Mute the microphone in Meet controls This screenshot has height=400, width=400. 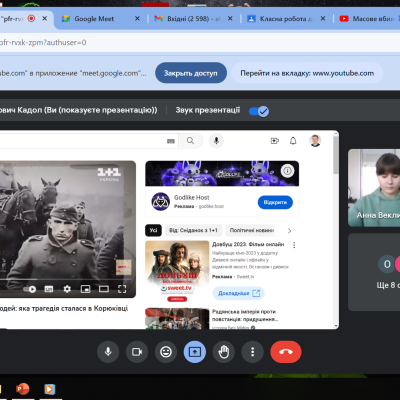[x=108, y=352]
